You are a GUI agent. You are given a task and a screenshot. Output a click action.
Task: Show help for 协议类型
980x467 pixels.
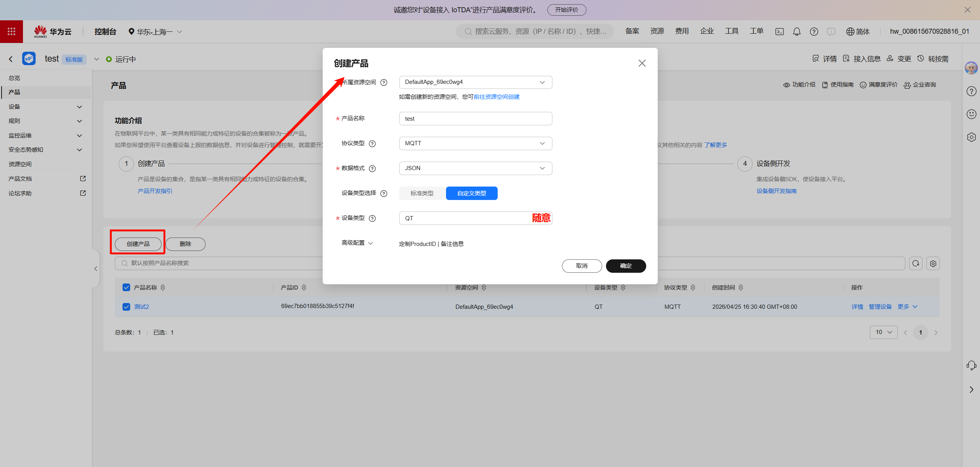point(372,144)
